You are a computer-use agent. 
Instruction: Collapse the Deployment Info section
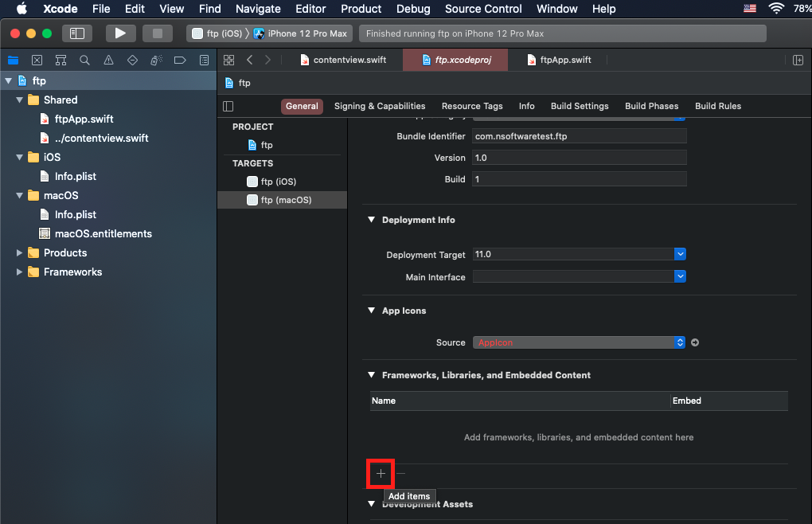pos(371,220)
